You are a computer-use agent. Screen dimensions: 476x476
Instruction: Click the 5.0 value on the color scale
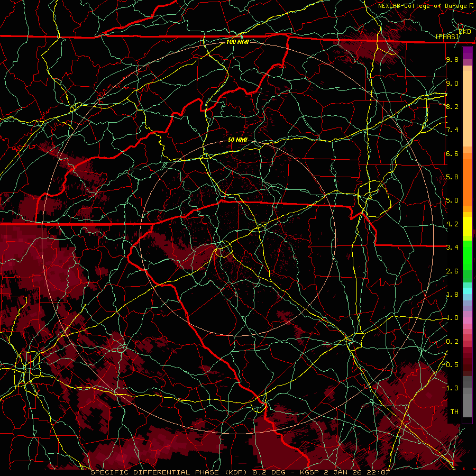pyautogui.click(x=452, y=200)
